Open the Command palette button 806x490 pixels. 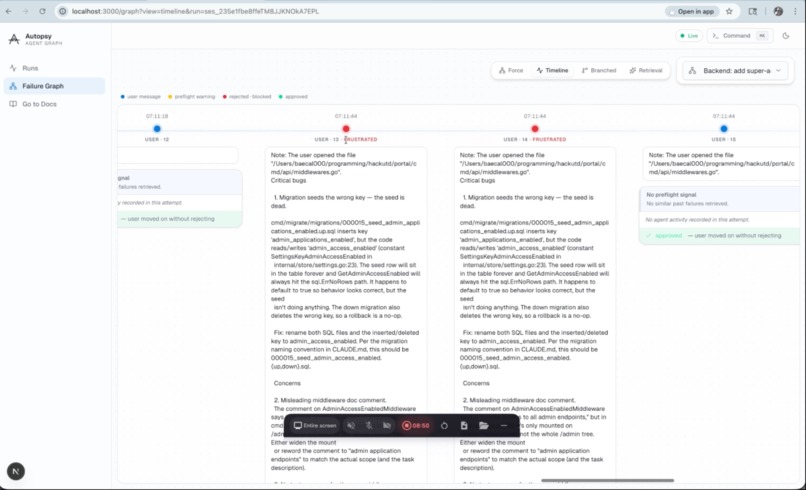[738, 35]
